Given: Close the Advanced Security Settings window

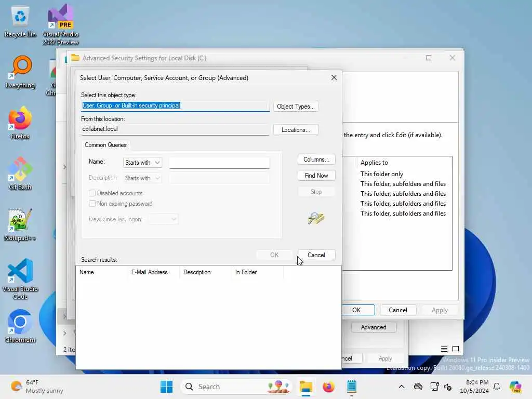Looking at the screenshot, I should coord(453,58).
